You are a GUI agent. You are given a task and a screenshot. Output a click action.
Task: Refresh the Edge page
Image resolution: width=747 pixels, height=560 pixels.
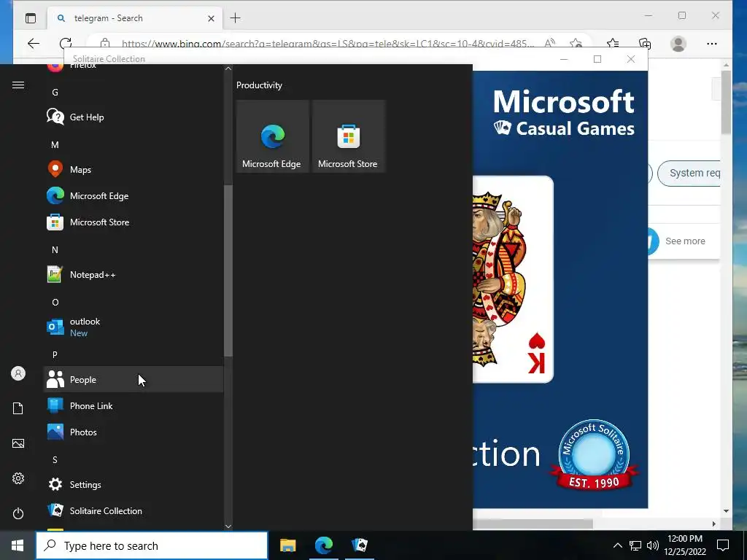(66, 44)
